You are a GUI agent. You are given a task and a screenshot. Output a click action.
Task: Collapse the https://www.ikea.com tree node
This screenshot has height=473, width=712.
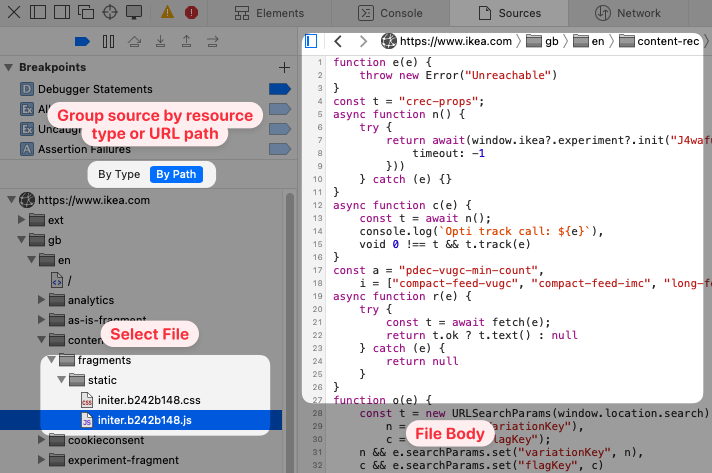coord(12,200)
